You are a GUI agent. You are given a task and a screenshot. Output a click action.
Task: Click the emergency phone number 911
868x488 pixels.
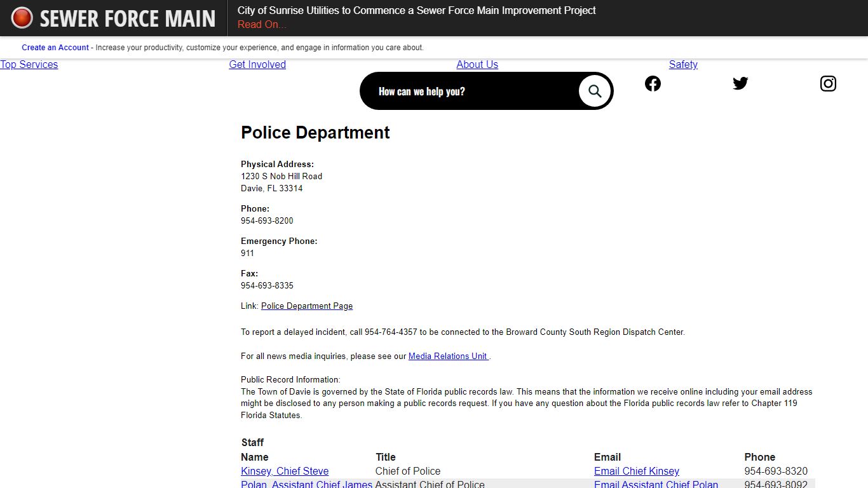[247, 253]
